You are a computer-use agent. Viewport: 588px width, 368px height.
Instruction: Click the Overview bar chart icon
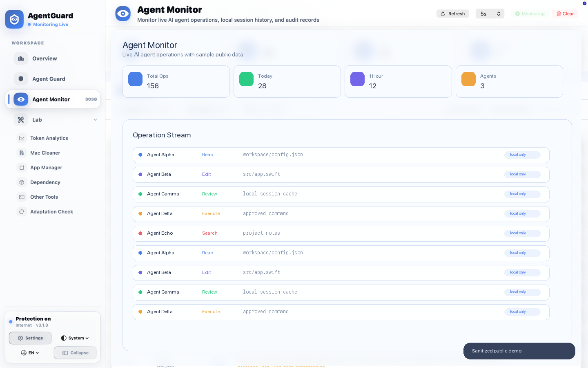(x=21, y=58)
